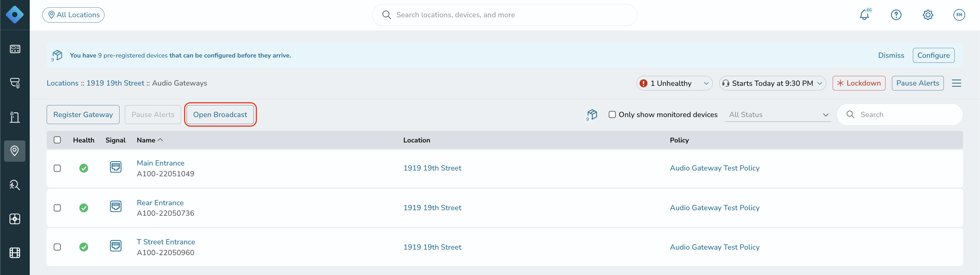The width and height of the screenshot is (980, 275).
Task: Toggle the select-all header checkbox
Action: point(57,140)
